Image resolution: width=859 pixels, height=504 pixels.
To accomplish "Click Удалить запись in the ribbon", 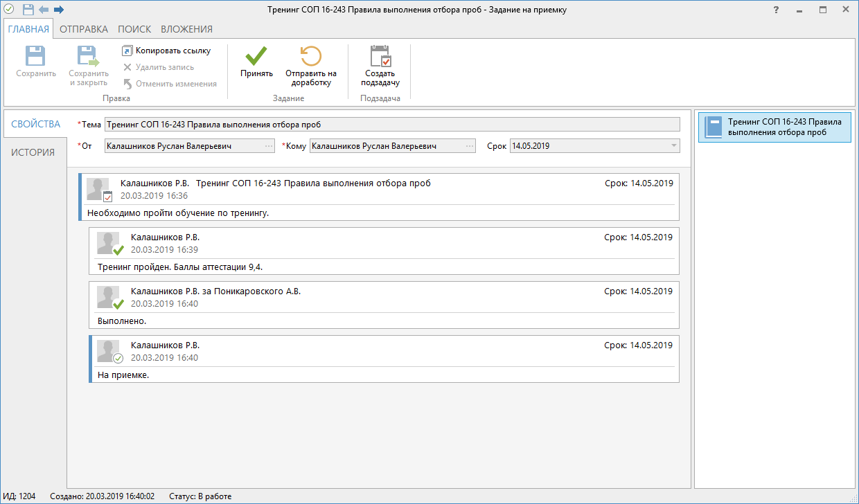I will tap(159, 67).
